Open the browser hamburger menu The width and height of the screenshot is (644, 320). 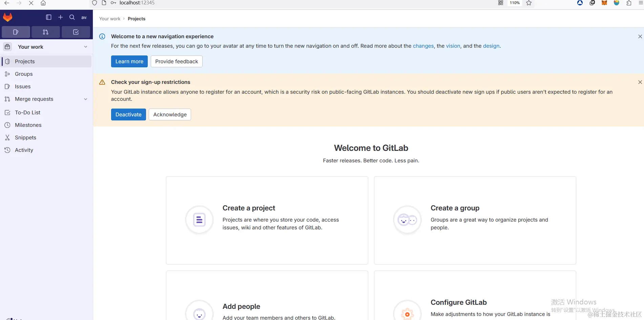(x=641, y=3)
